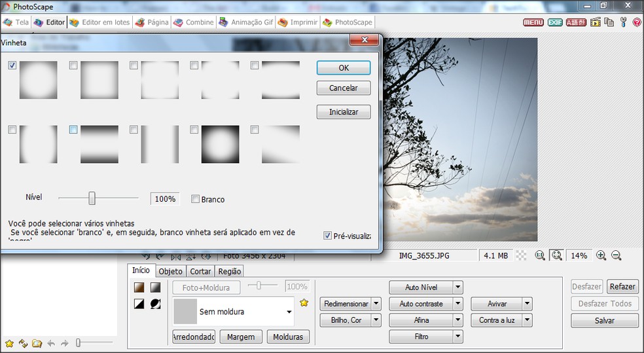Switch to the Cortar tab
644x353 pixels.
point(200,271)
